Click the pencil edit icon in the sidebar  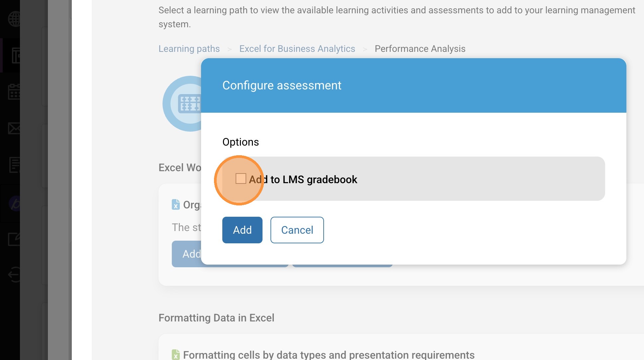pyautogui.click(x=14, y=239)
